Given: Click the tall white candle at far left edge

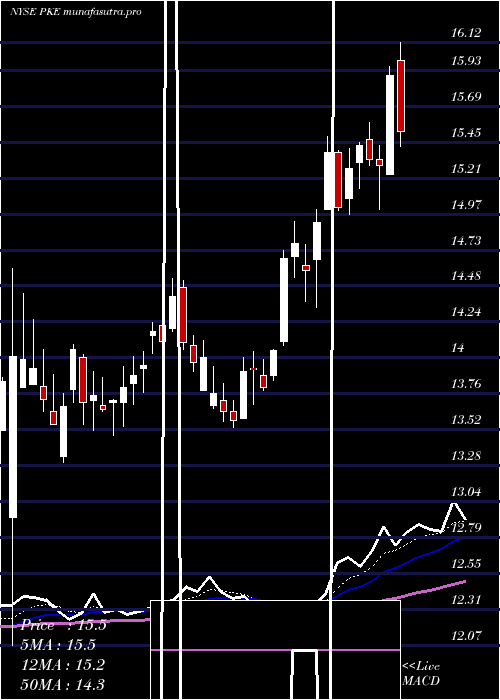Looking at the screenshot, I should (x=13, y=437).
